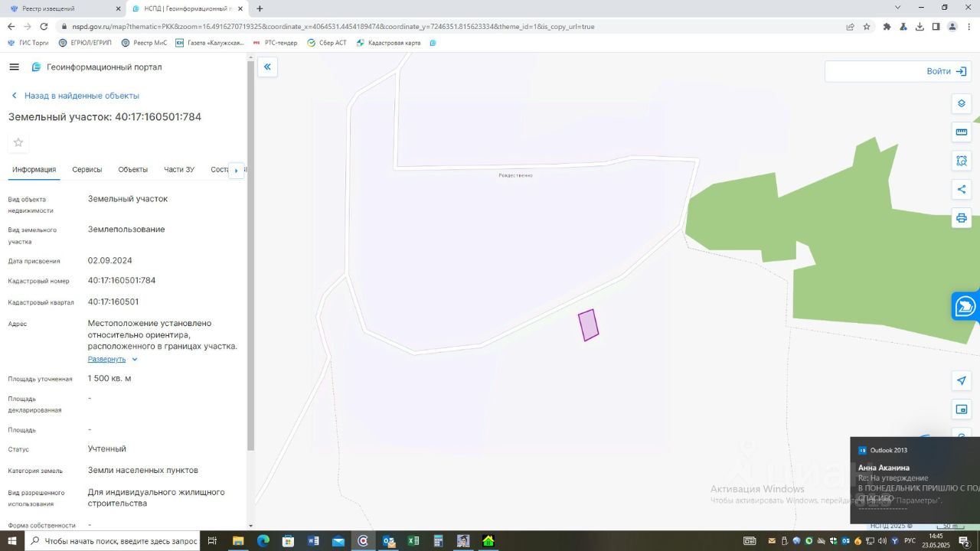980x551 pixels.
Task: Select the Учтенный status value
Action: pyautogui.click(x=107, y=449)
